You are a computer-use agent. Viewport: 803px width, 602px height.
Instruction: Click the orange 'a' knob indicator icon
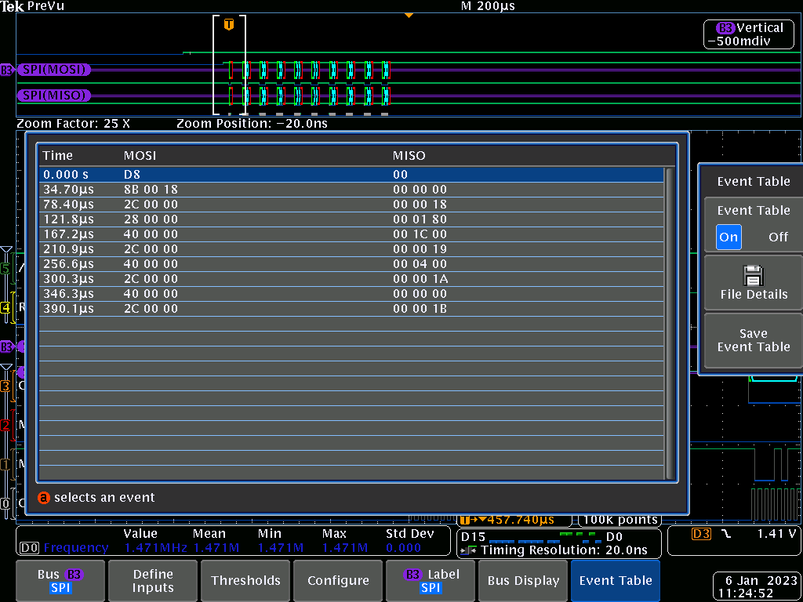coord(44,498)
